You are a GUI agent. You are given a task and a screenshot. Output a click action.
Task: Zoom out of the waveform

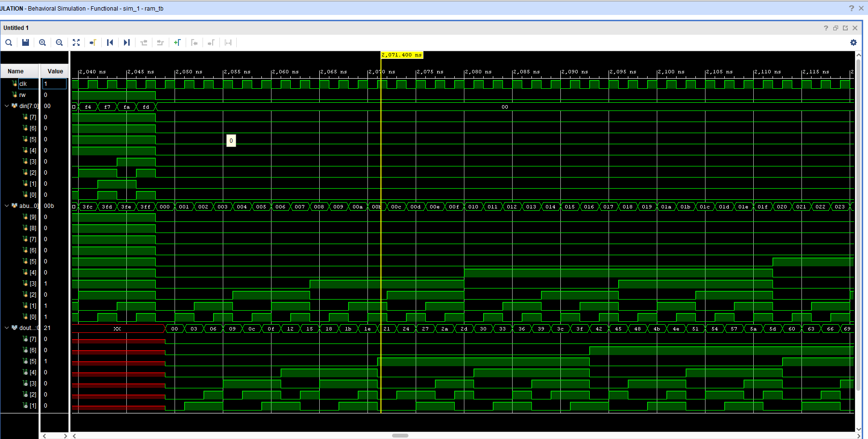tap(59, 42)
